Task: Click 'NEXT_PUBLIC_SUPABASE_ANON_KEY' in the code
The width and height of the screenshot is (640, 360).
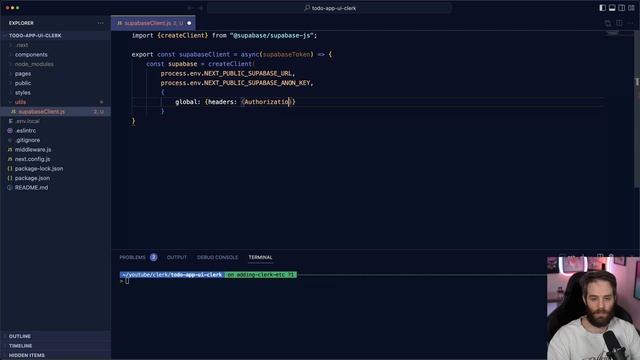Action: 257,83
